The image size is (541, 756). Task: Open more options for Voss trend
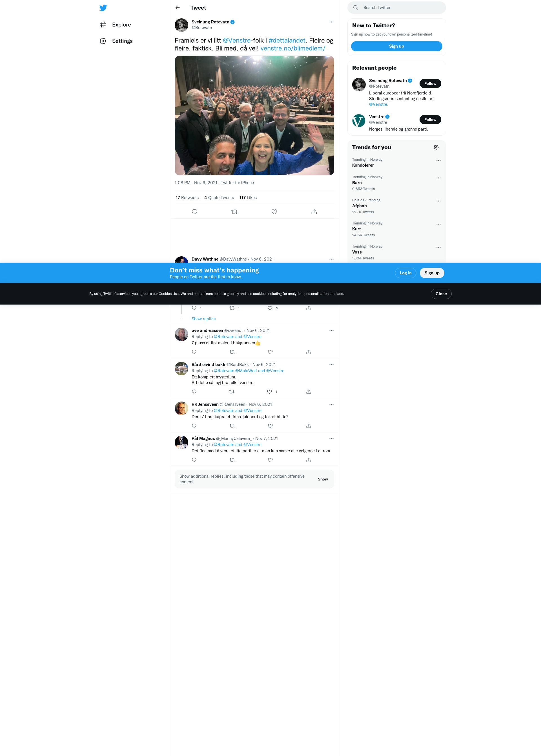[x=438, y=247]
